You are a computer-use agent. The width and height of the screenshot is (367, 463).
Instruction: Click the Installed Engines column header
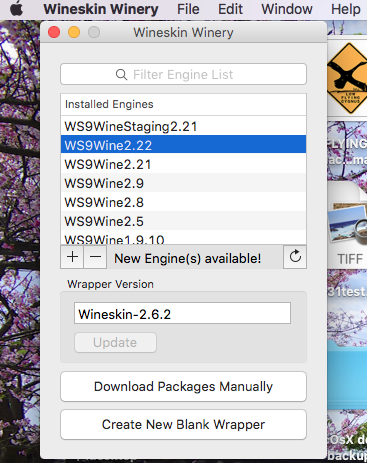(183, 104)
